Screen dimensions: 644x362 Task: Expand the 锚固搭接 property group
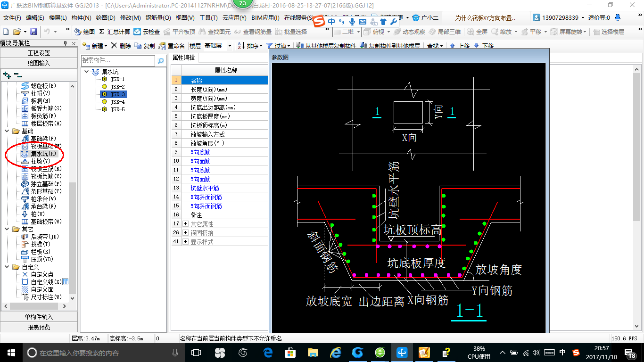[186, 233]
